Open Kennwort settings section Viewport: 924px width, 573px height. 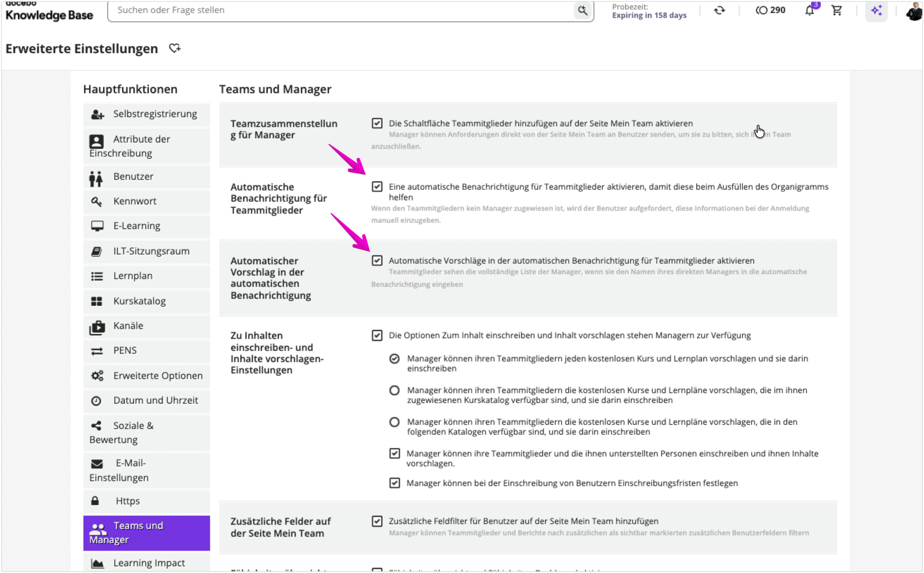tap(147, 202)
